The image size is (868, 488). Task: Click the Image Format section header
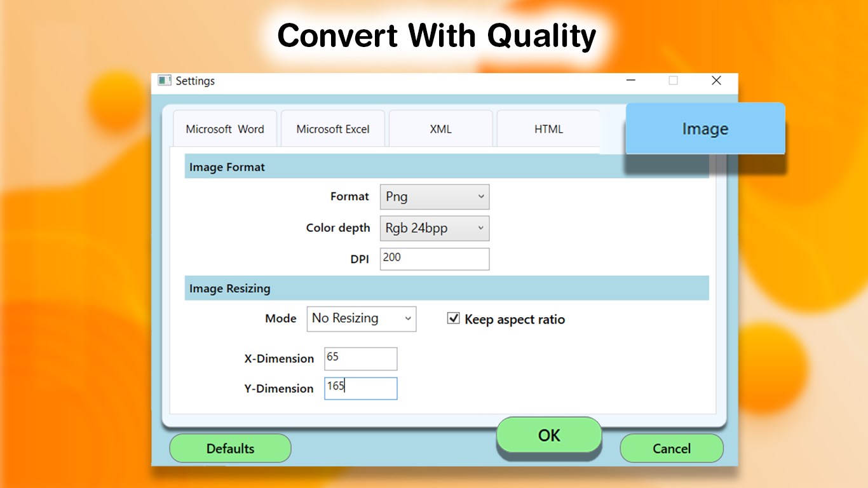[x=226, y=166]
